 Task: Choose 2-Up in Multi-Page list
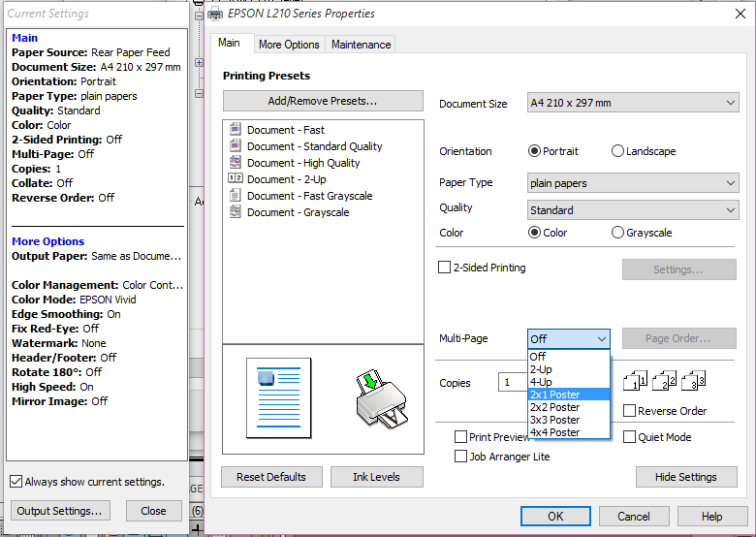click(x=569, y=369)
